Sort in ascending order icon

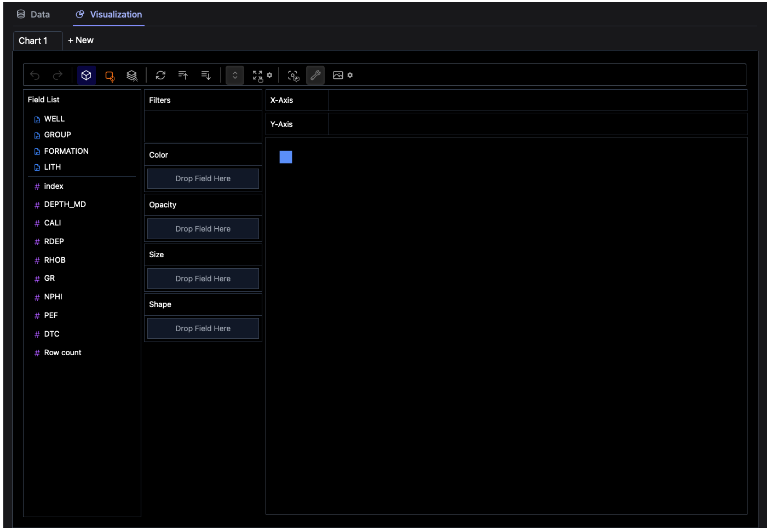pyautogui.click(x=183, y=76)
